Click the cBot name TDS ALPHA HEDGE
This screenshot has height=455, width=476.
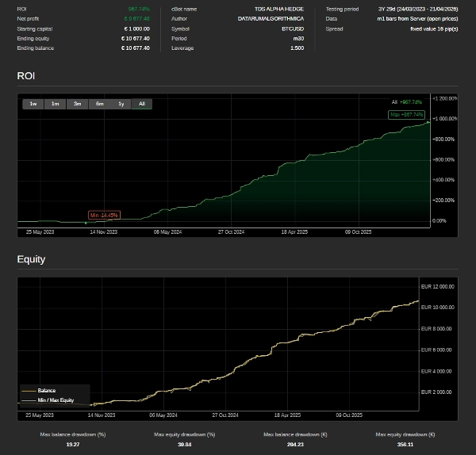tap(279, 9)
